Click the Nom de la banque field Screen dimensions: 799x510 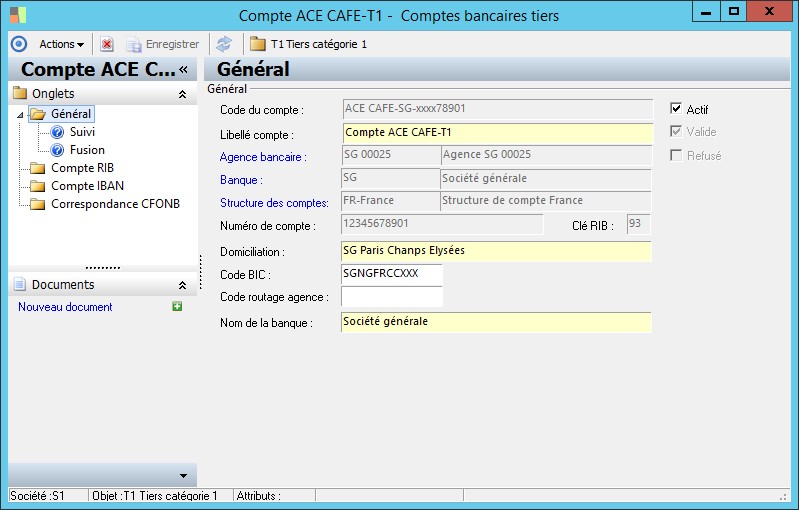click(x=496, y=322)
